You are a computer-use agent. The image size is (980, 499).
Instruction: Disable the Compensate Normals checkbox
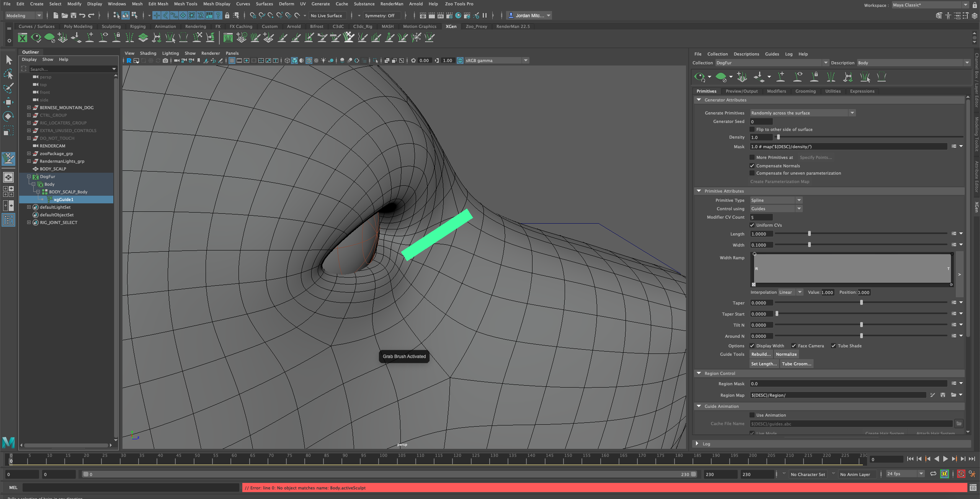point(753,165)
